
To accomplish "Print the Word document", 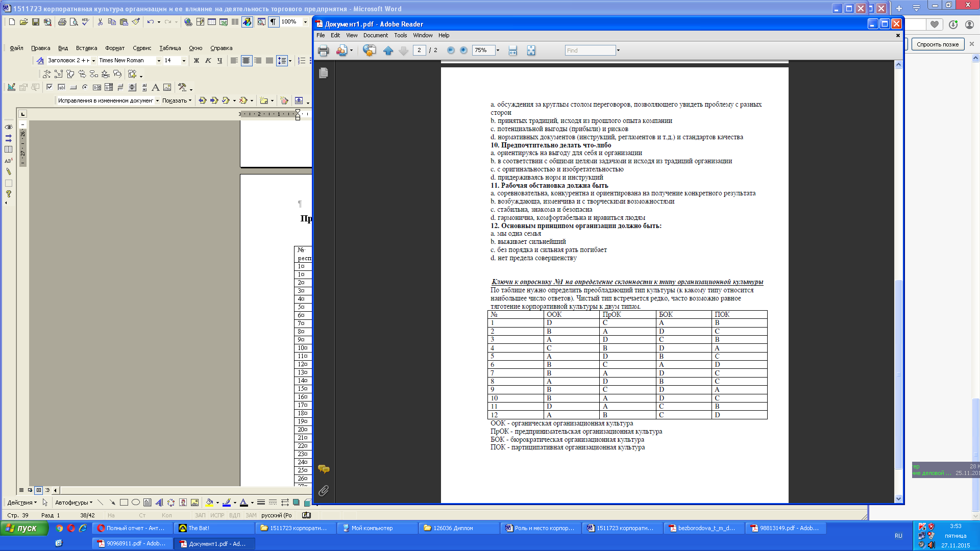I will (x=62, y=22).
